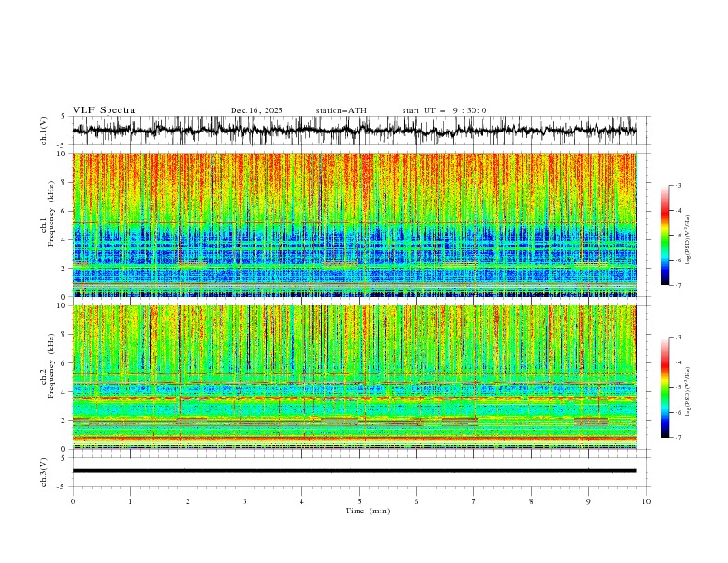This screenshot has height=563, width=728.
Task: Click time axis tick label "0"
Action: (73, 501)
